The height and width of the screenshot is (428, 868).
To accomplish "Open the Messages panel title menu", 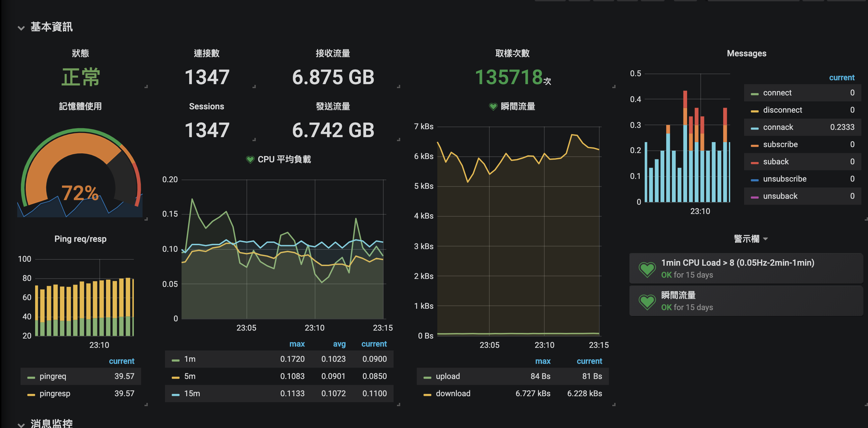I will [746, 53].
